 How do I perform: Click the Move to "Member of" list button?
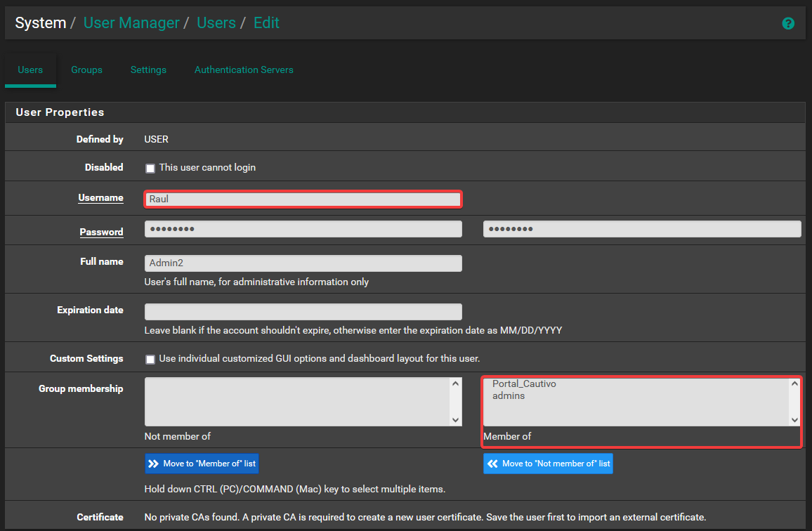click(x=202, y=464)
